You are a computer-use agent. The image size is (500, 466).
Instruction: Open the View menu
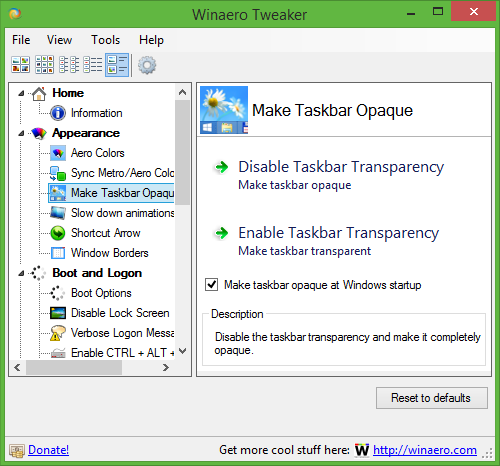tap(59, 40)
